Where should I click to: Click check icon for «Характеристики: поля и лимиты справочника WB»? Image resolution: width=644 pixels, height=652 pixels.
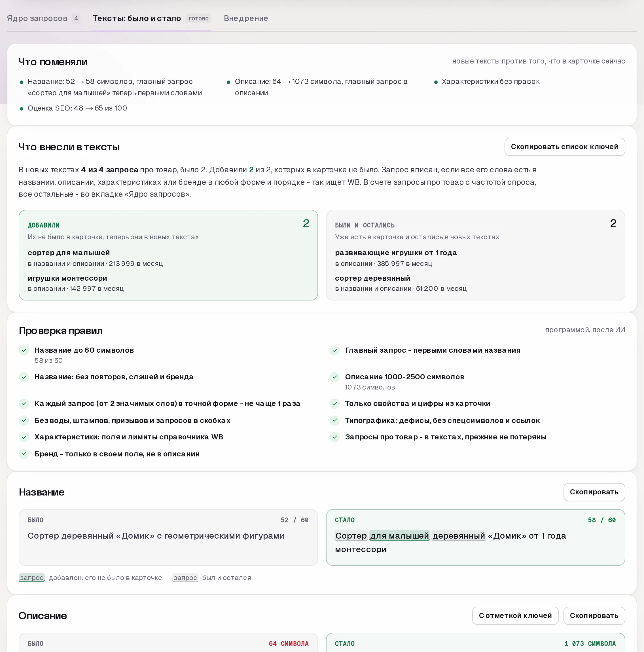24,437
